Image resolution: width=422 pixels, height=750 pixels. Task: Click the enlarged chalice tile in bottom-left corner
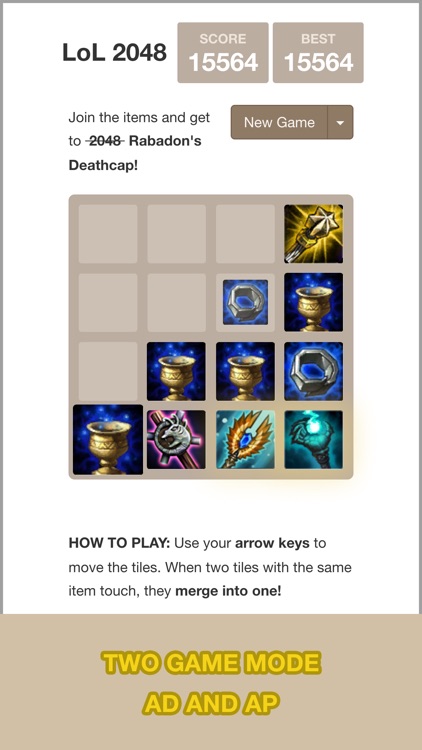(108, 440)
